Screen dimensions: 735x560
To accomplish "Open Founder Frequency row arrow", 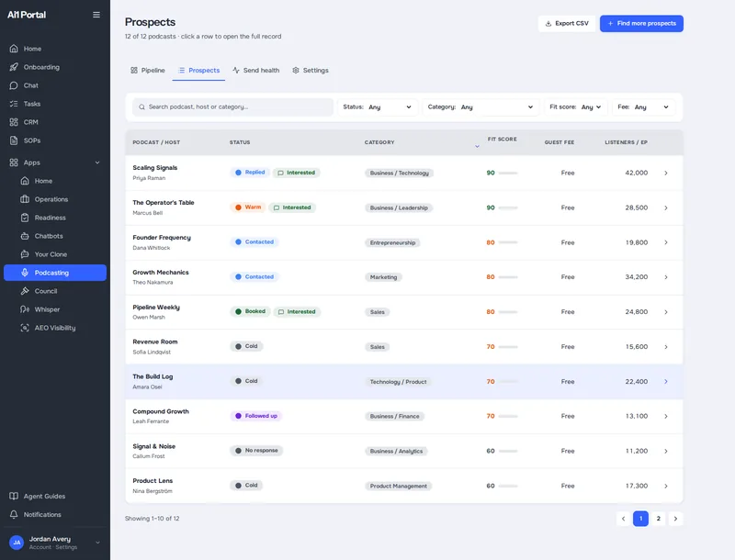I will (x=665, y=242).
